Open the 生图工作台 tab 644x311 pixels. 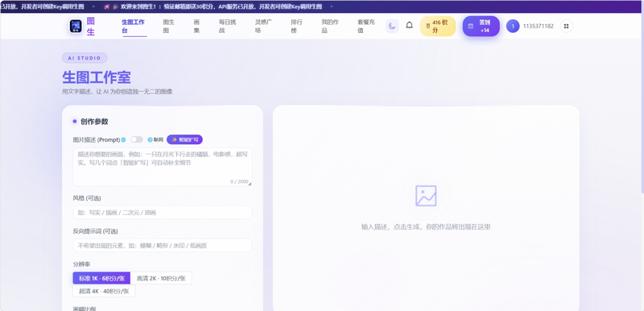click(133, 26)
